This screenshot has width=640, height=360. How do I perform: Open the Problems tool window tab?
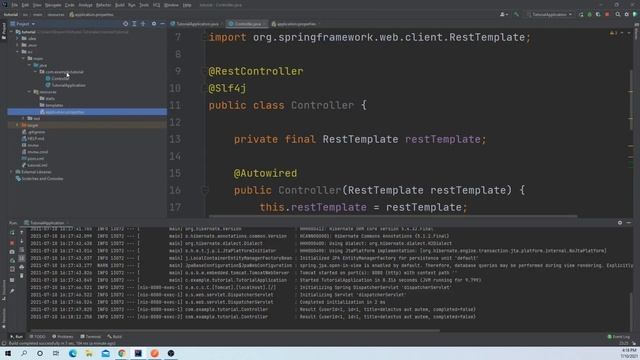point(63,336)
